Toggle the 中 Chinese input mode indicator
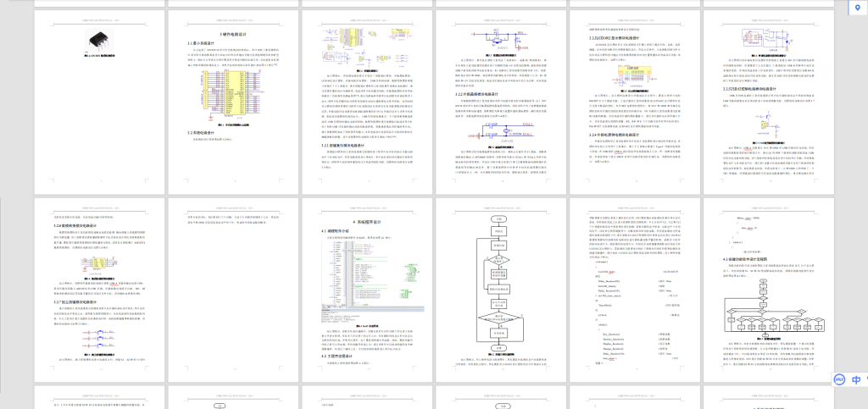This screenshot has height=409, width=868. pos(855,380)
